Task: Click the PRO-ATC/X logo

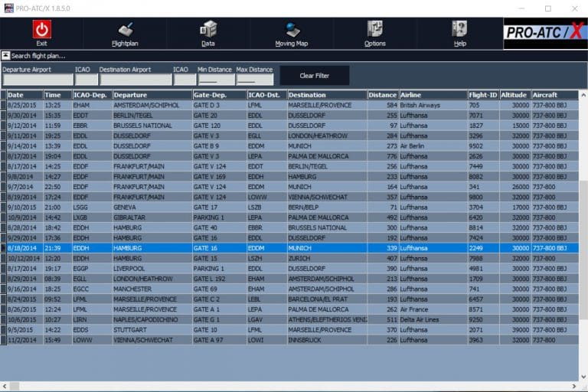Action: 544,33
